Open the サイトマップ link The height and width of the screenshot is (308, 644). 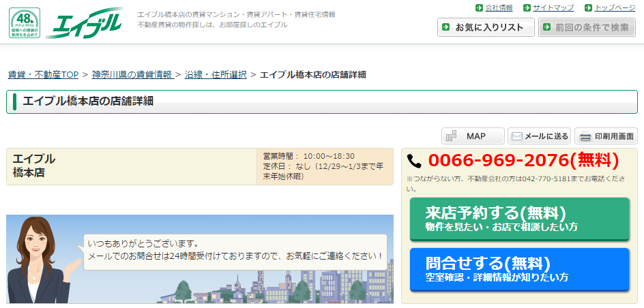pos(553,7)
